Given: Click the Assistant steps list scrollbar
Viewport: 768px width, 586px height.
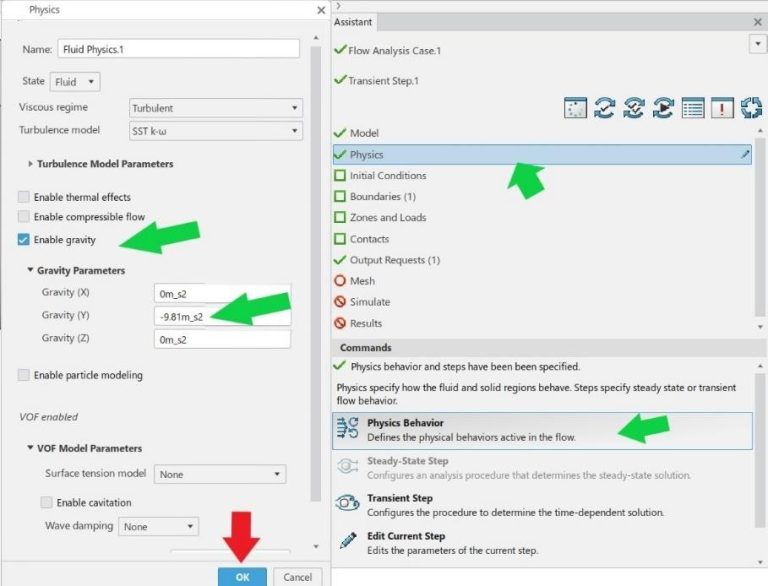Looking at the screenshot, I should (x=760, y=227).
